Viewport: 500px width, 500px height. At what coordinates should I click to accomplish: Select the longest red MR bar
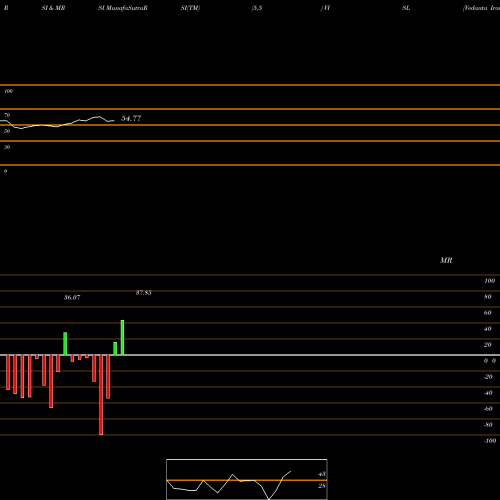pyautogui.click(x=101, y=395)
